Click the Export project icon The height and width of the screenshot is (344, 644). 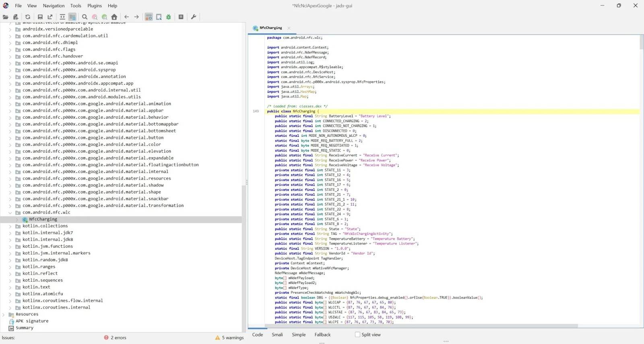tap(50, 17)
